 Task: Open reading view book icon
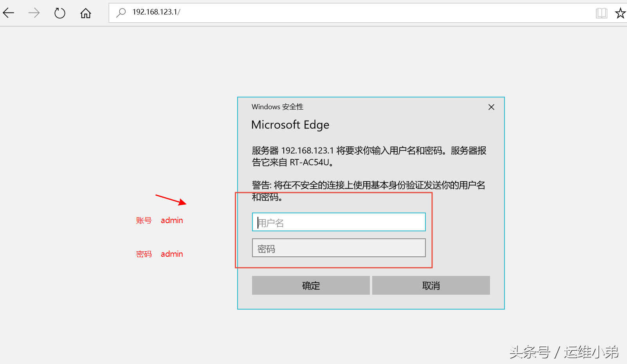tap(602, 13)
